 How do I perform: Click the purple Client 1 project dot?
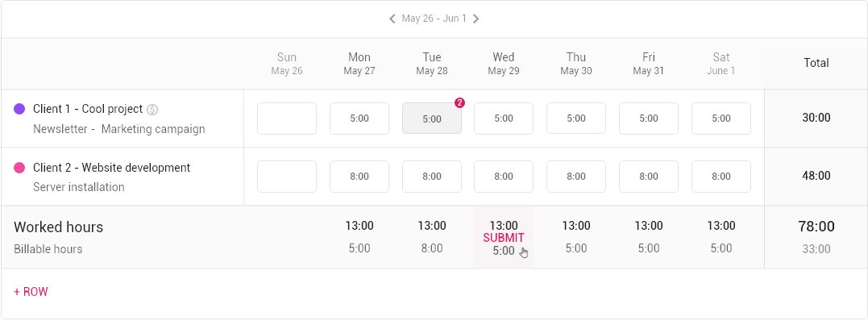[x=19, y=109]
